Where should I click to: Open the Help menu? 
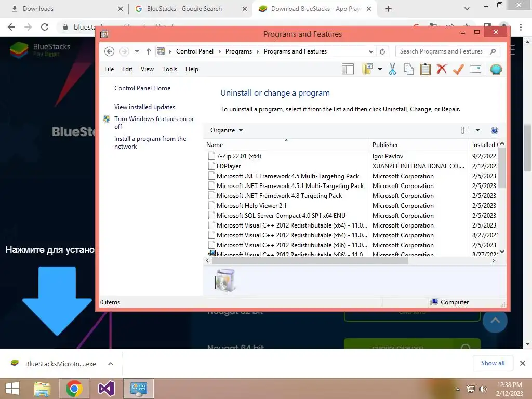point(192,69)
